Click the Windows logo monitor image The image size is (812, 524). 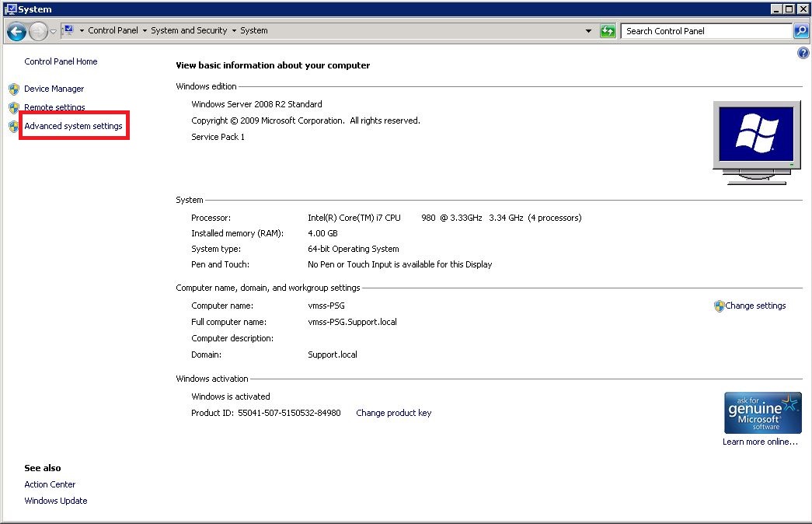coord(757,142)
